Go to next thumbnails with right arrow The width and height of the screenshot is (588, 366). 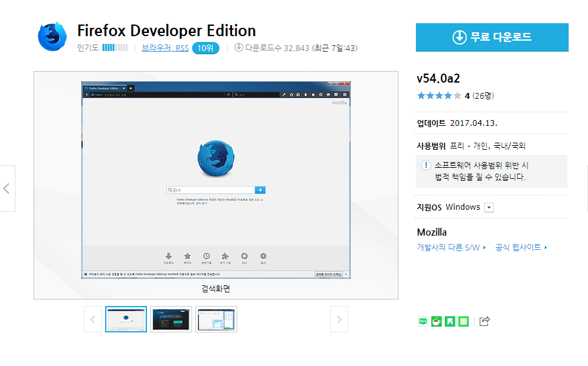pos(339,320)
